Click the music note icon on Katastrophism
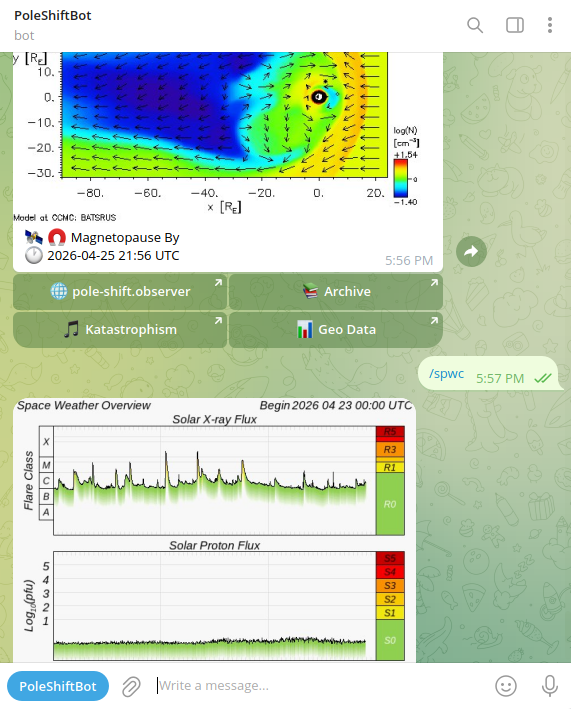Image resolution: width=571 pixels, height=709 pixels. (x=71, y=329)
